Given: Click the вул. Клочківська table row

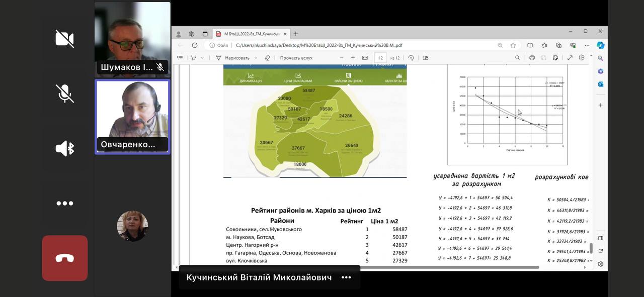Looking at the screenshot, I should [316, 261].
